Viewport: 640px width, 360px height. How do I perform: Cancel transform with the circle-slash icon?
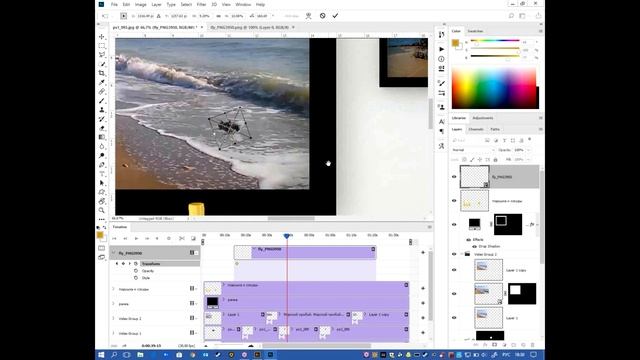click(322, 16)
